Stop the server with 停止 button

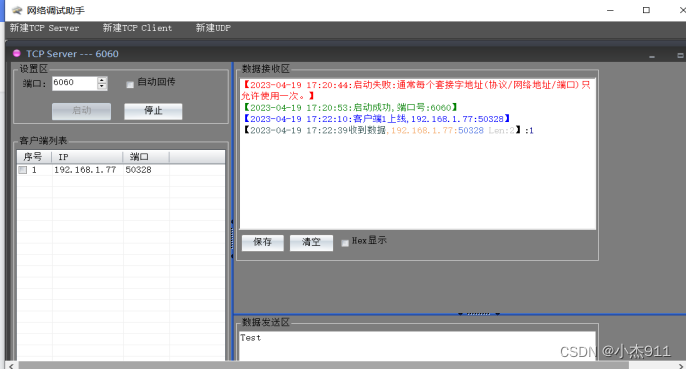153,111
